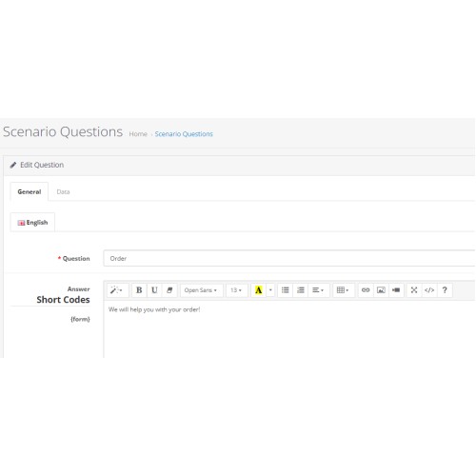Open the editor help question mark

pyautogui.click(x=445, y=290)
